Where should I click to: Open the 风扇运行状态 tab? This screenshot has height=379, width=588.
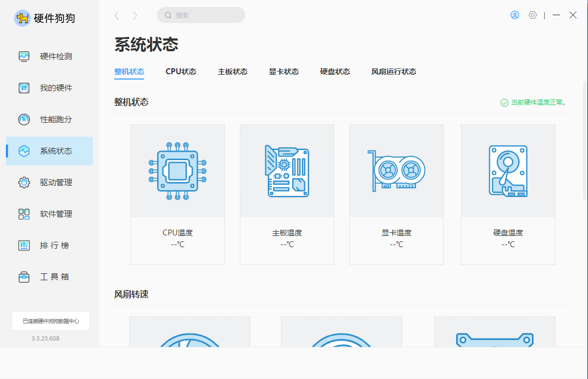(x=394, y=72)
